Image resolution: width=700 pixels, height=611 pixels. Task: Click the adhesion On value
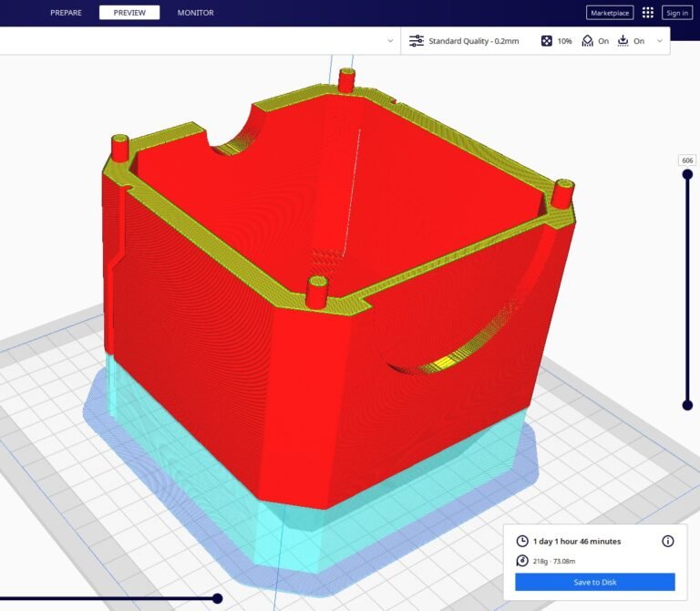[639, 41]
